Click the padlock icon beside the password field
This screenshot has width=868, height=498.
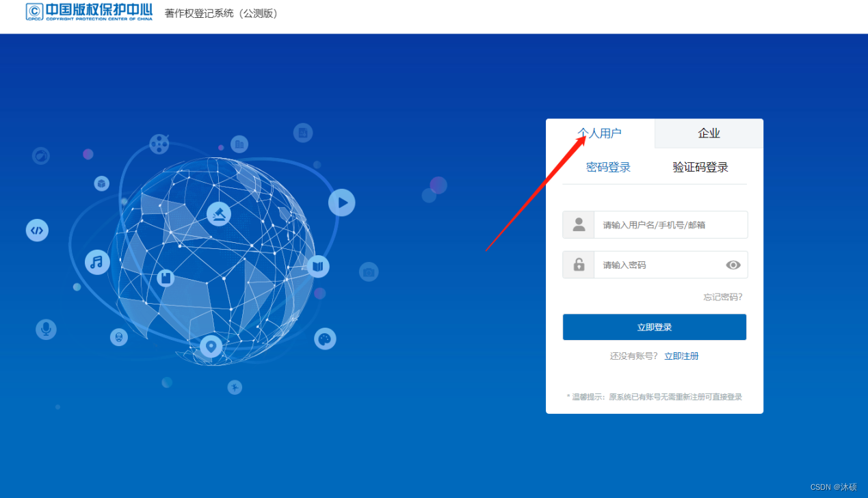pyautogui.click(x=578, y=265)
